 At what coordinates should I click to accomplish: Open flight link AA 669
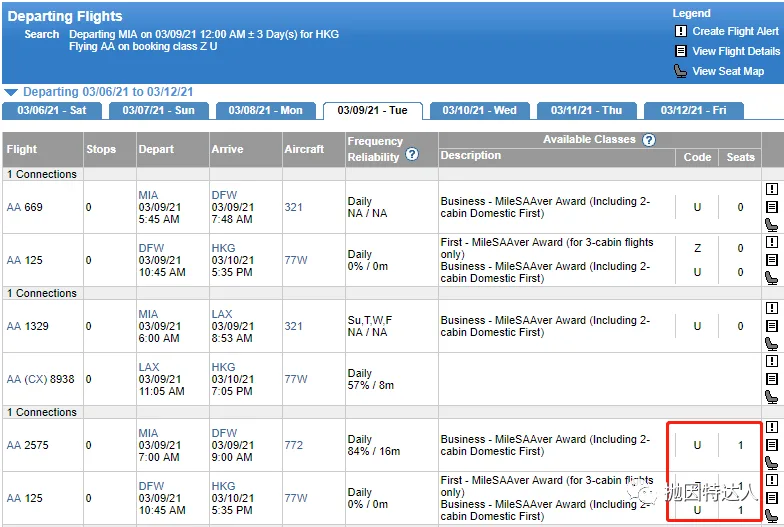[x=24, y=207]
